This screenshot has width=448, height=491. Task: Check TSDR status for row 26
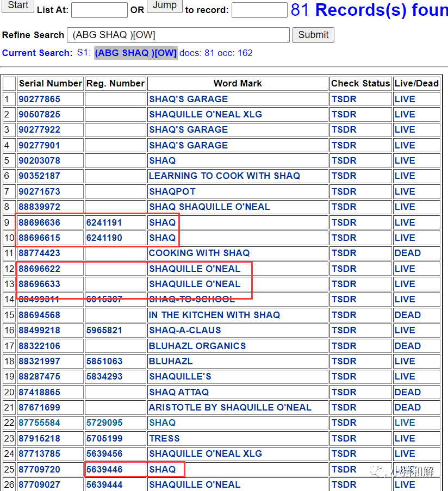coord(344,484)
